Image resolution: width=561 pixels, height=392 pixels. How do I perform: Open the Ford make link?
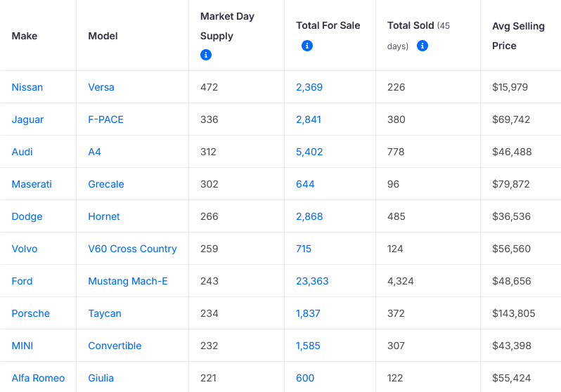click(22, 281)
